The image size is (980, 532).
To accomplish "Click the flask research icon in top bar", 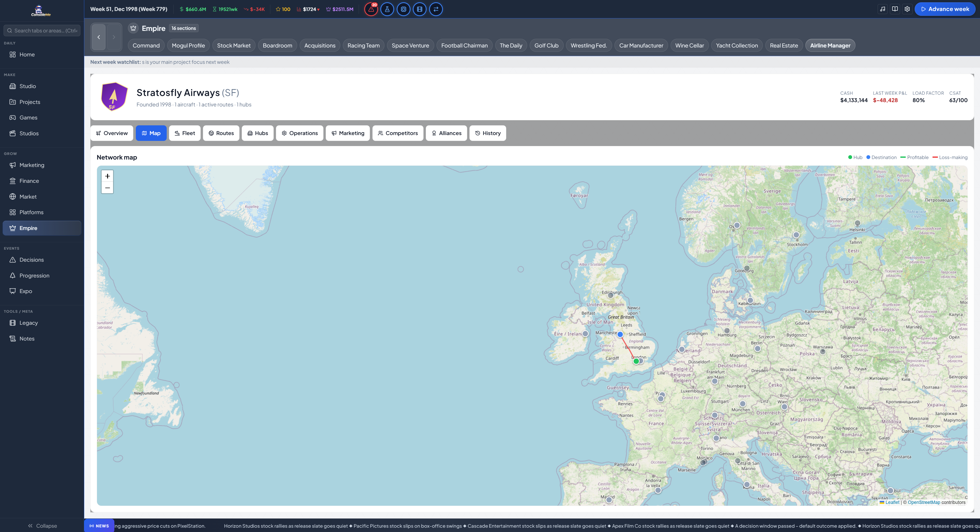I will 387,9.
